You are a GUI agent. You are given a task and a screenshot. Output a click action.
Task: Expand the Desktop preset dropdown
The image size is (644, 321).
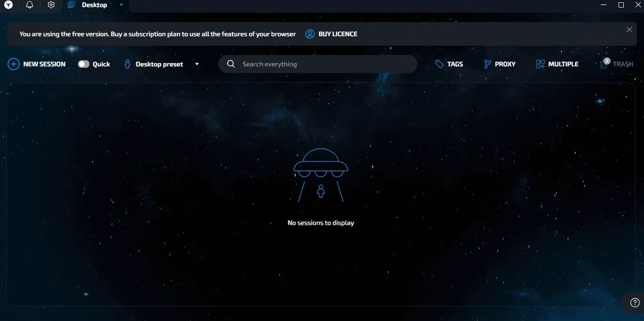(x=197, y=64)
